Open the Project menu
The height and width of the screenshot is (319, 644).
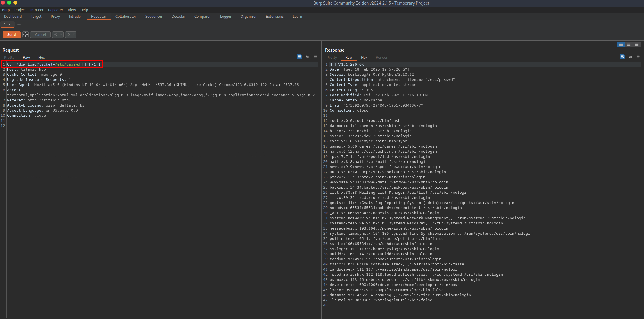(x=20, y=10)
